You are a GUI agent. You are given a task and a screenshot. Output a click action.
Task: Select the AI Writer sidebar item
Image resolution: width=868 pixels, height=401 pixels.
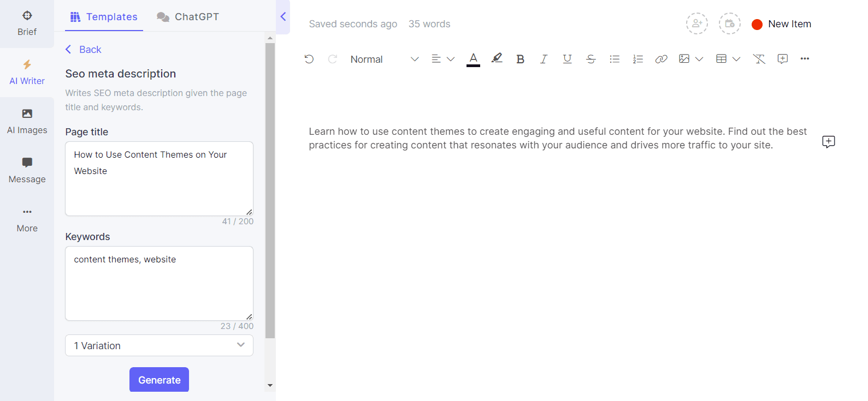click(x=27, y=73)
